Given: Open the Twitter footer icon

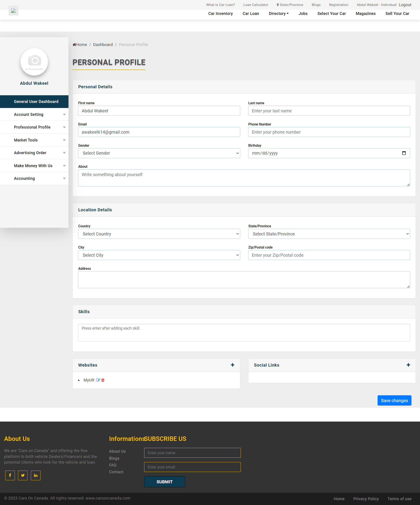Looking at the screenshot, I should point(23,475).
